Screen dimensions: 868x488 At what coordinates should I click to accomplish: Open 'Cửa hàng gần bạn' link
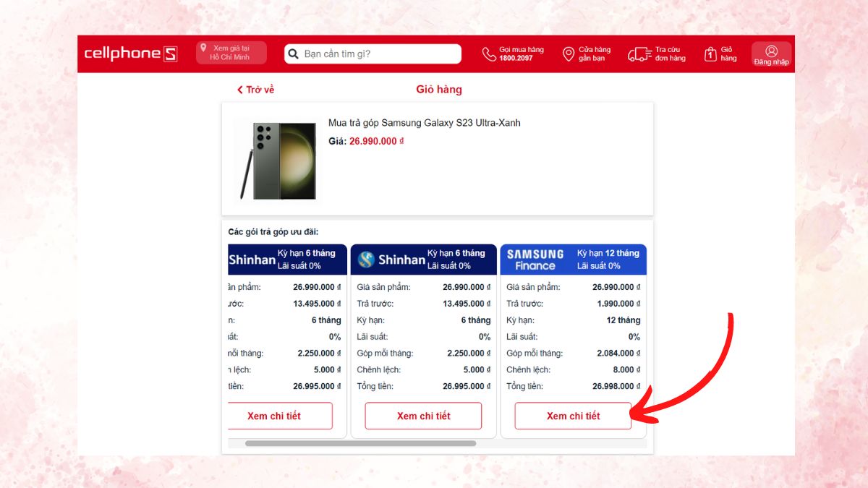[587, 53]
